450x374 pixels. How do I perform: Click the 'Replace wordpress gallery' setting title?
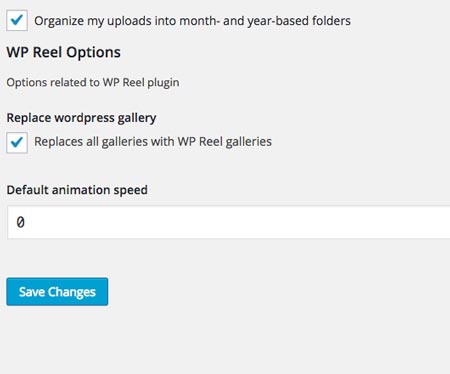tap(81, 118)
